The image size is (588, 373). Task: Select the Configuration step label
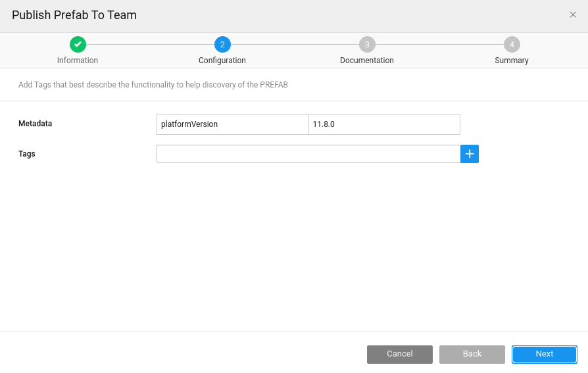tap(222, 61)
